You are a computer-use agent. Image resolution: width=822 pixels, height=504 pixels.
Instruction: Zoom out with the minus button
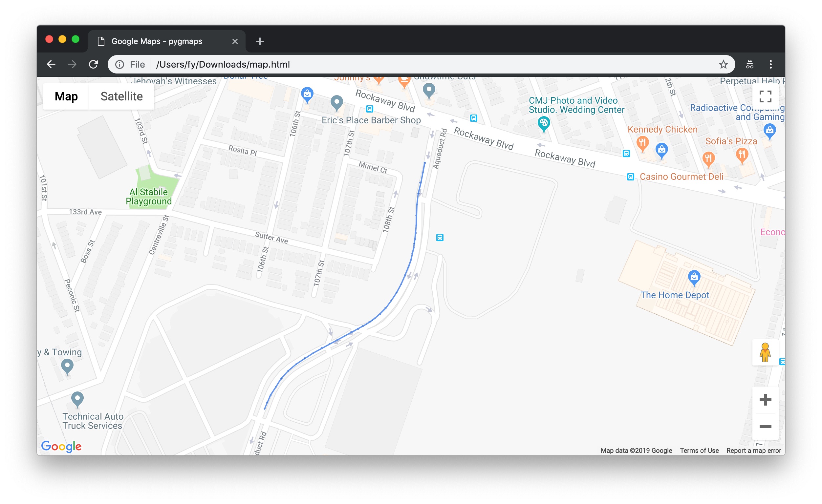765,426
